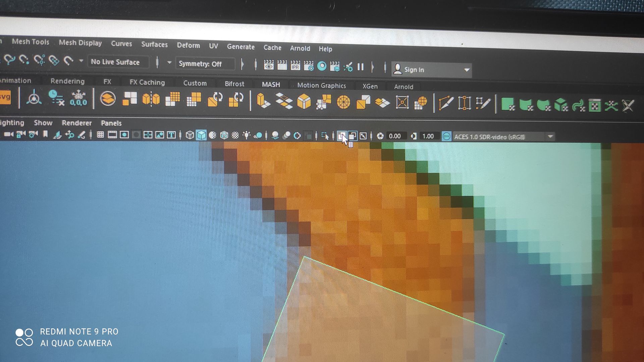
Task: Click the Mirror polygon shelf icon
Action: [x=151, y=99]
